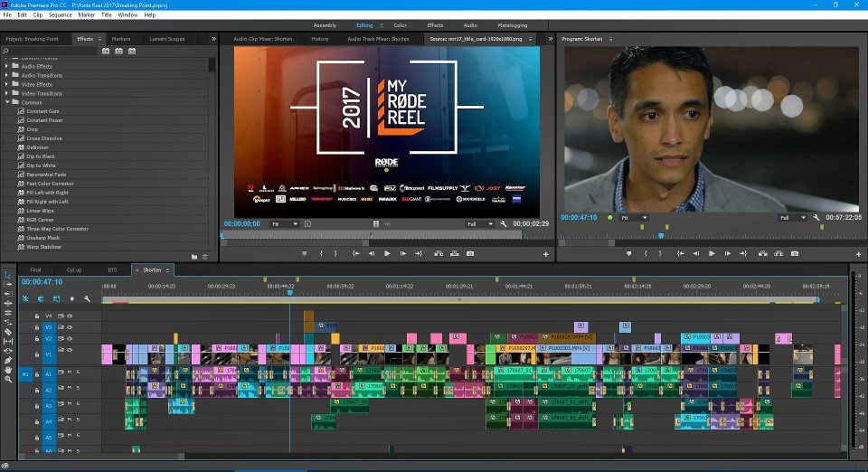
Task: Select Cross Dissolve transition
Action: coord(44,138)
